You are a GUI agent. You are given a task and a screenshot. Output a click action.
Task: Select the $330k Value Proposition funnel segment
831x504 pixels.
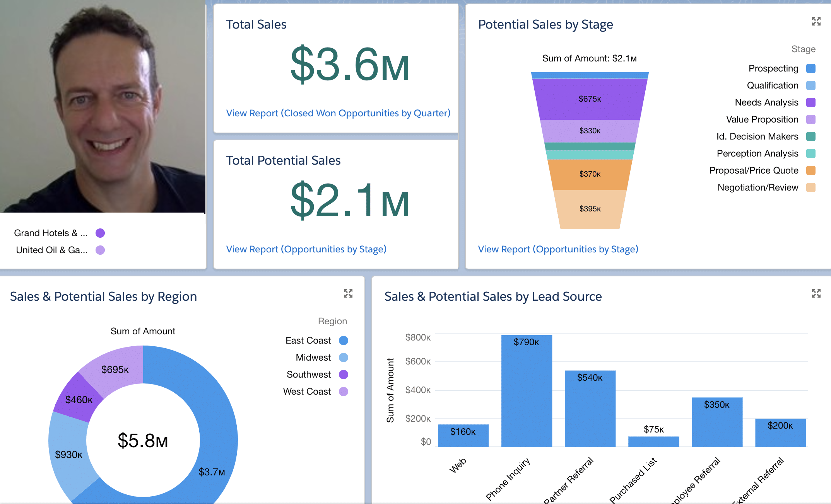point(590,131)
